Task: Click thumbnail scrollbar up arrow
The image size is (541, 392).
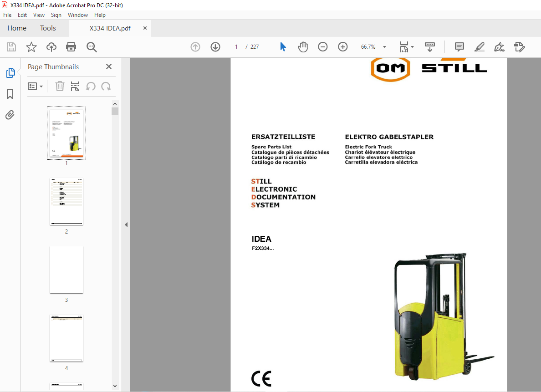Action: [x=115, y=103]
